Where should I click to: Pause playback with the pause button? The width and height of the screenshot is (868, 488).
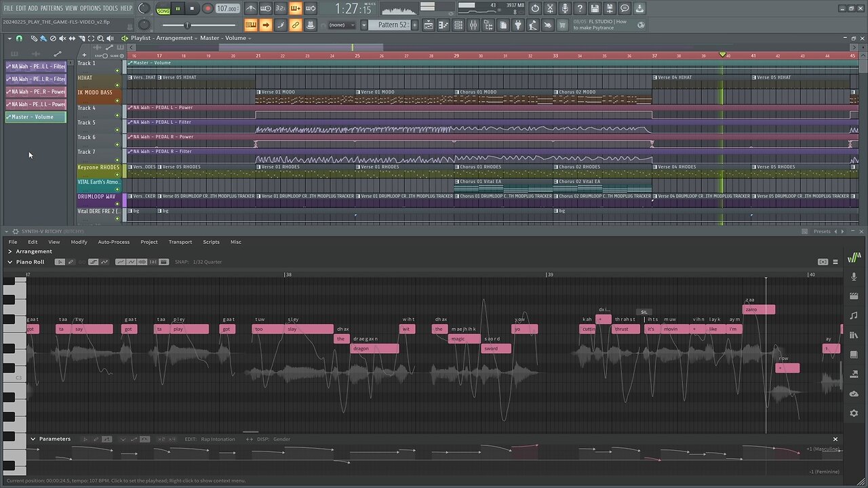[178, 9]
